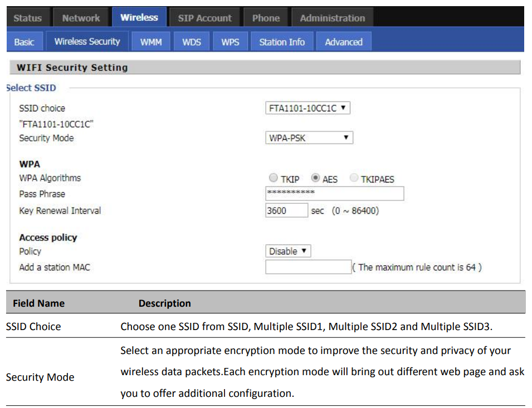This screenshot has width=532, height=408.
Task: Select the Wireless Security subtab
Action: point(87,41)
